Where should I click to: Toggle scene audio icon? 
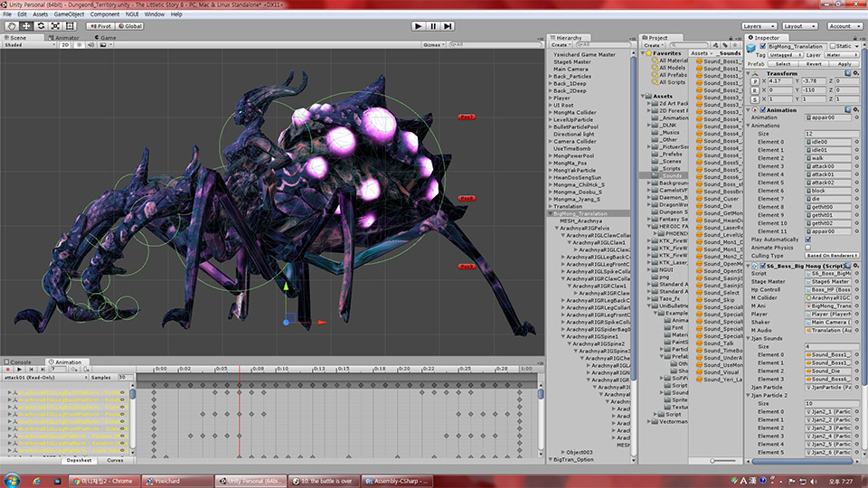(x=90, y=45)
